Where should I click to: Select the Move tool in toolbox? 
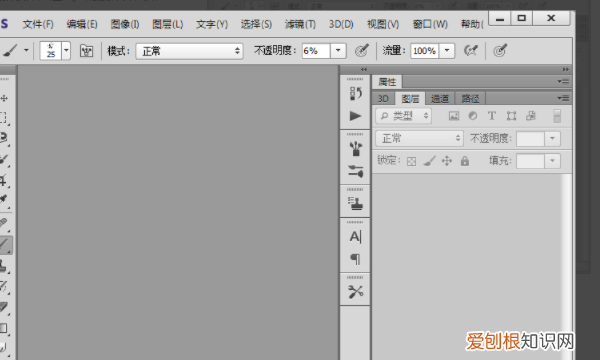pos(4,98)
